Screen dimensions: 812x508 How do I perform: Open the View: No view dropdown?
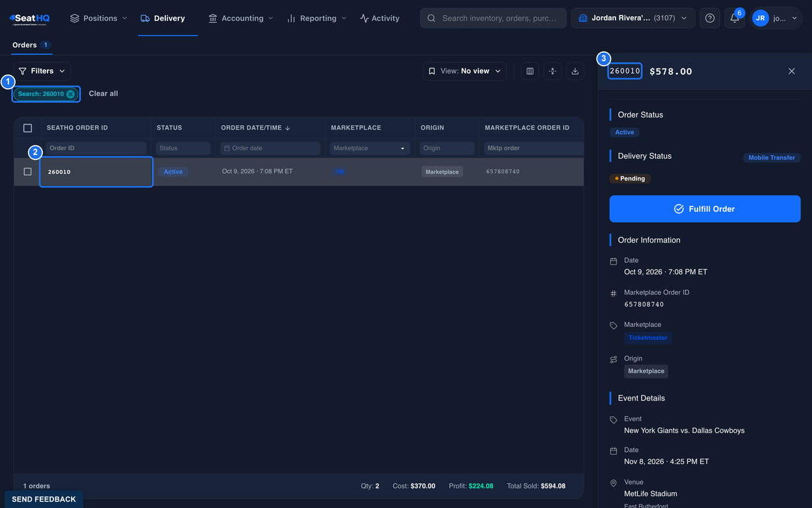pos(465,71)
